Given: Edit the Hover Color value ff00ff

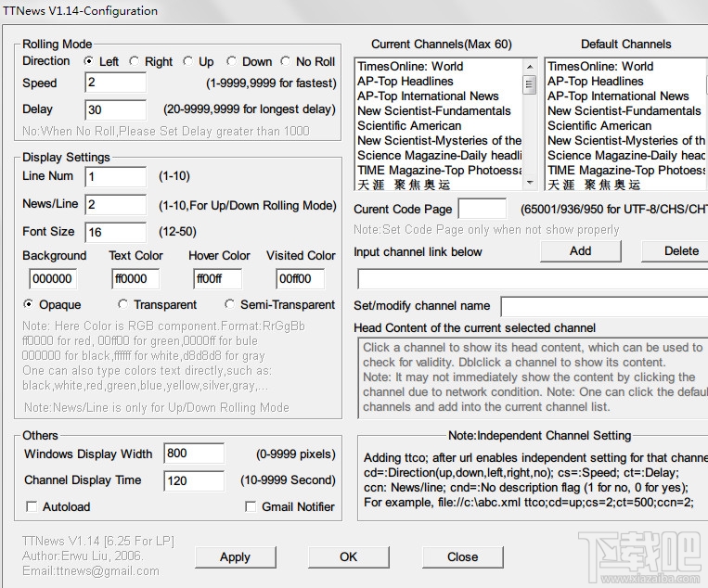Looking at the screenshot, I should pyautogui.click(x=218, y=278).
